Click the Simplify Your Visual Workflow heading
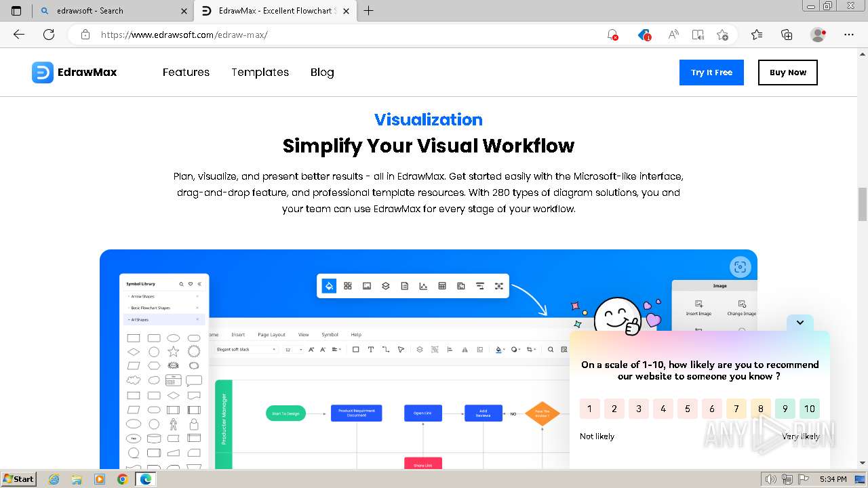This screenshot has width=868, height=488. pyautogui.click(x=429, y=146)
